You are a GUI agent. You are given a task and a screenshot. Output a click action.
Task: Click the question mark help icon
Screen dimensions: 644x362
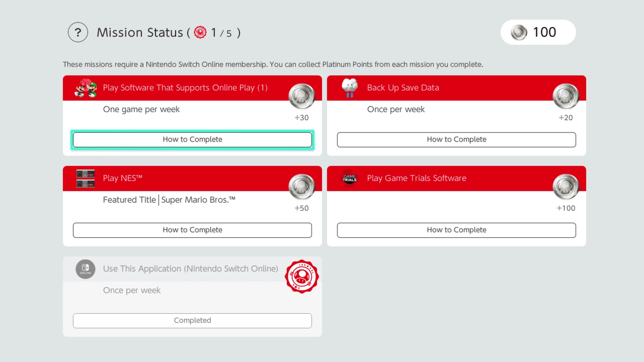pos(78,33)
